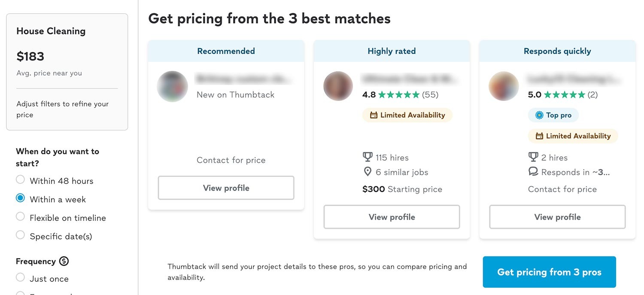Viewport: 644px width, 295px height.
Task: Click the Recommended pro's profile photo
Action: click(173, 86)
